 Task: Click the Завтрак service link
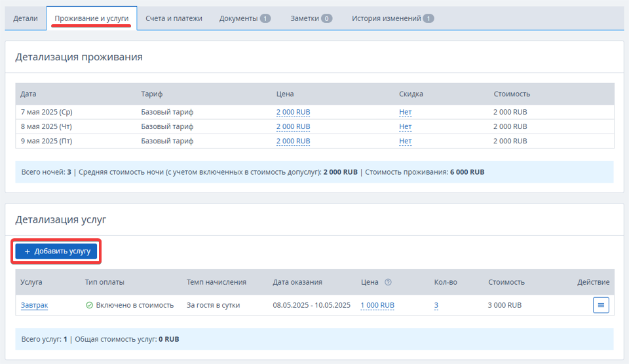point(34,305)
